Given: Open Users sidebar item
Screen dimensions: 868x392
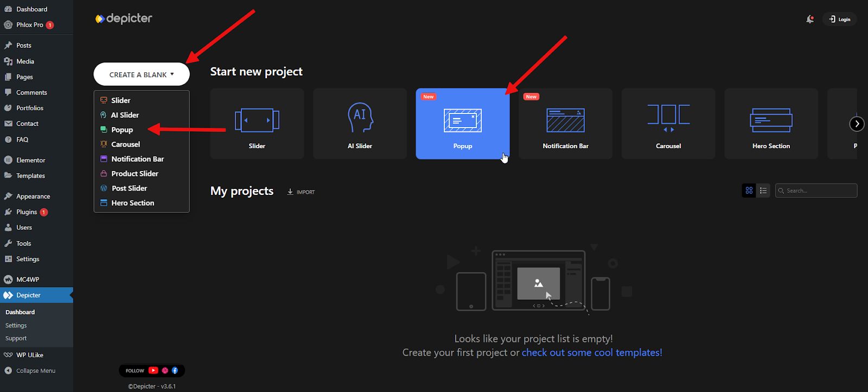Looking at the screenshot, I should point(36,227).
